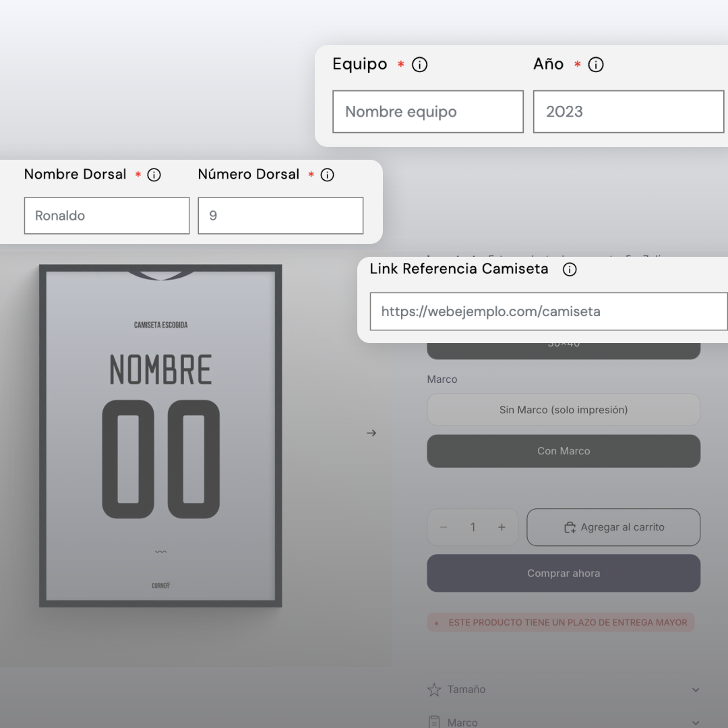Click the clipboard icon beside Marco accordion
The image size is (728, 728).
point(434,722)
